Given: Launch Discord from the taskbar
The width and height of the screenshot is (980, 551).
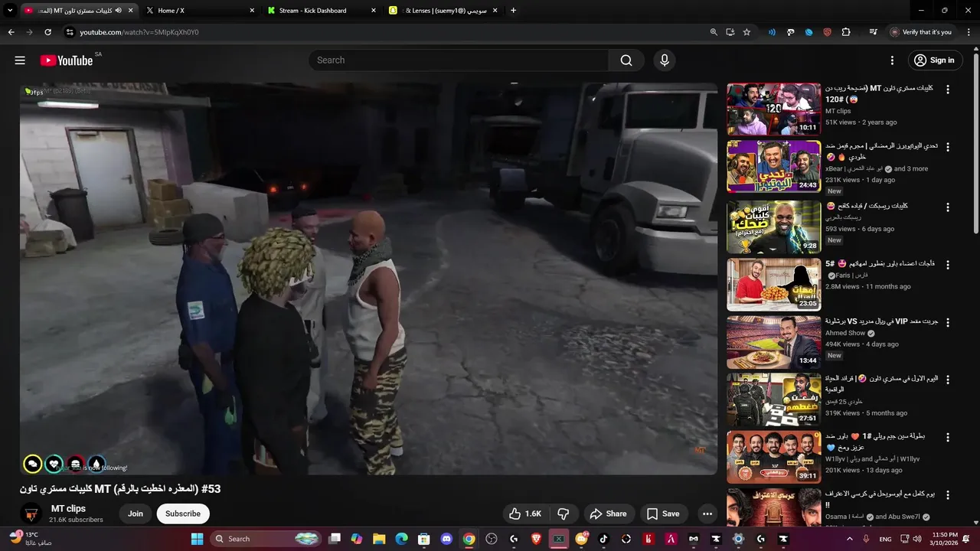Looking at the screenshot, I should point(446,539).
